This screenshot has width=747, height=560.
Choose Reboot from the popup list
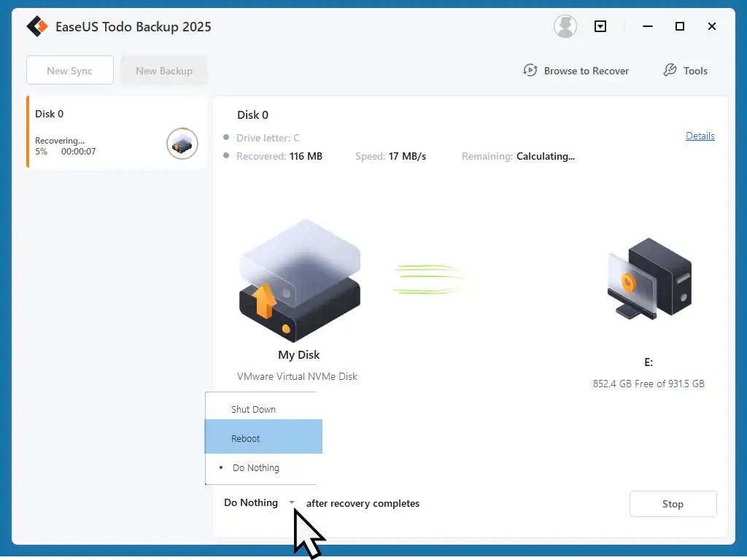(x=246, y=438)
